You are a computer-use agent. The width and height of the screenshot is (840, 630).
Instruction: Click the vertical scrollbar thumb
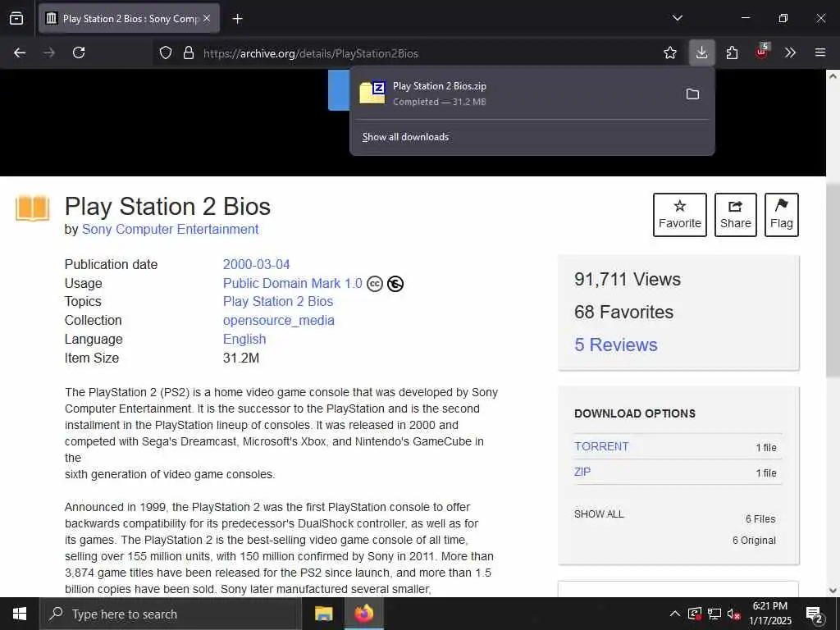tap(833, 280)
